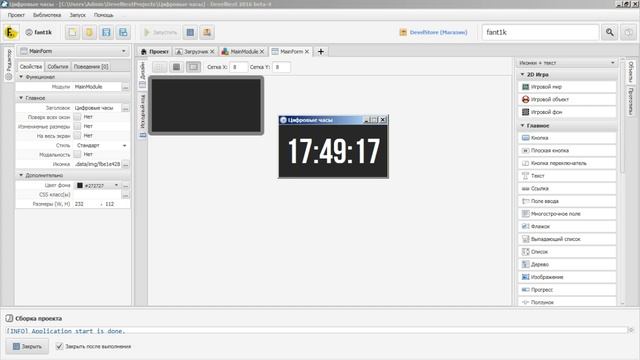The image size is (640, 360).
Task: Click the open project folder icon
Action: click(x=89, y=32)
